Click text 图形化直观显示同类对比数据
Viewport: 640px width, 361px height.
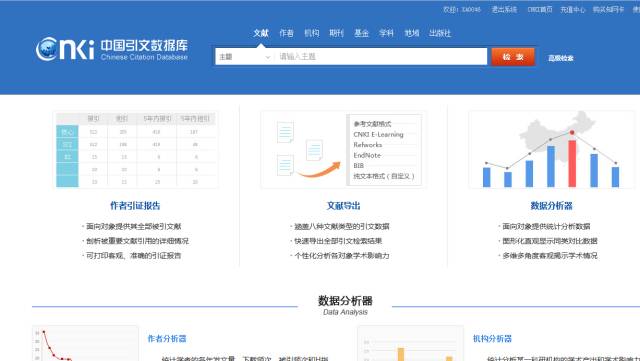pyautogui.click(x=550, y=241)
